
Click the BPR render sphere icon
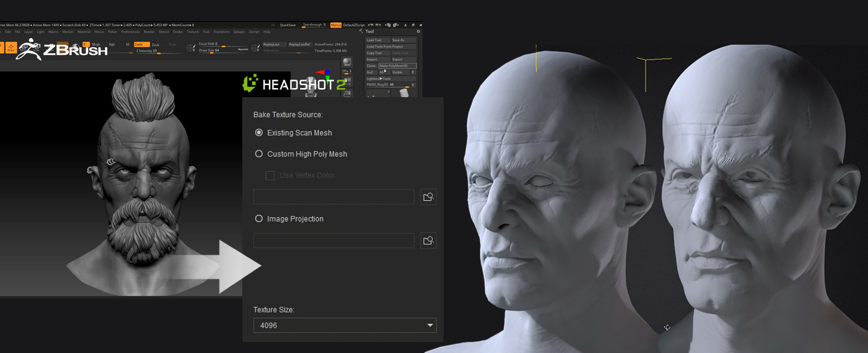[347, 63]
